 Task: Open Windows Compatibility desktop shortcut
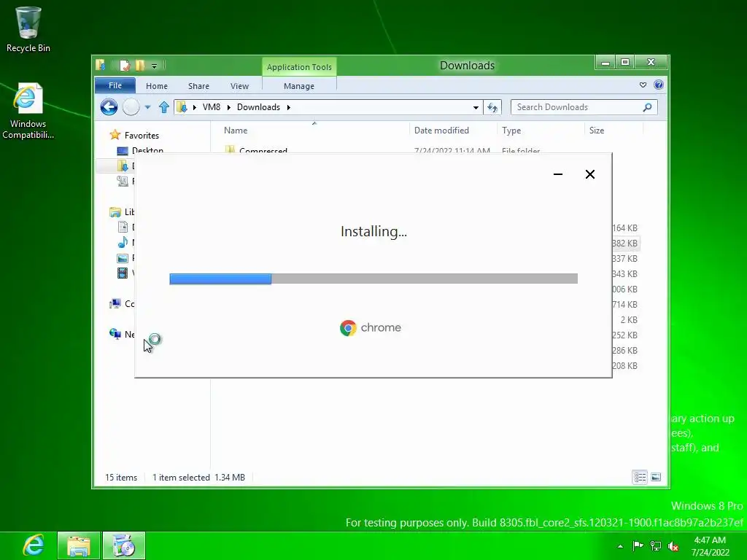point(28,111)
